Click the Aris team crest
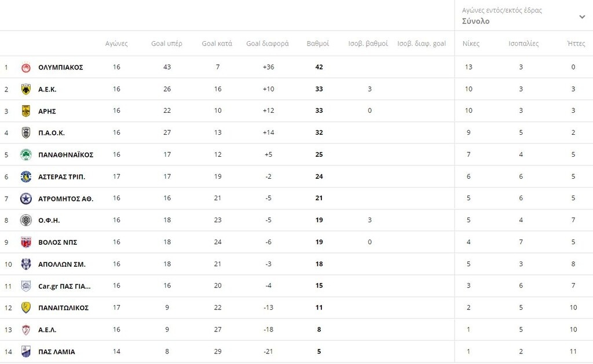The image size is (593, 364). click(25, 111)
